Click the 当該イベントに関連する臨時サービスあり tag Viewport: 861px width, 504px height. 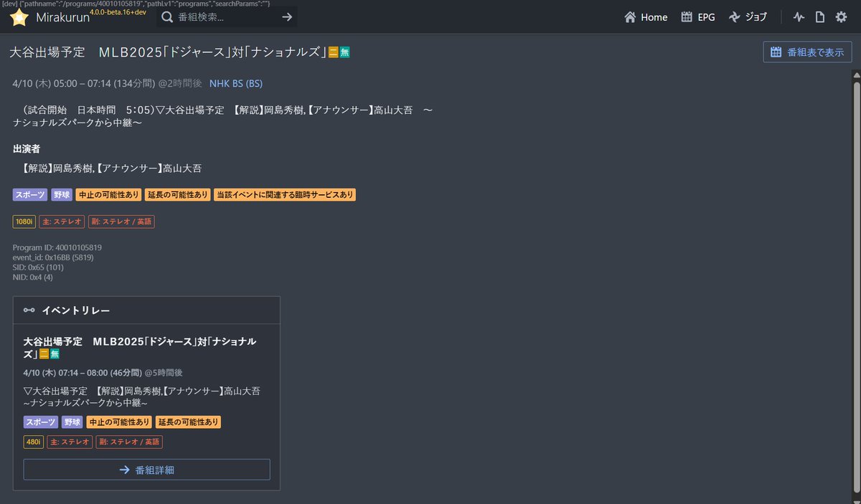285,195
